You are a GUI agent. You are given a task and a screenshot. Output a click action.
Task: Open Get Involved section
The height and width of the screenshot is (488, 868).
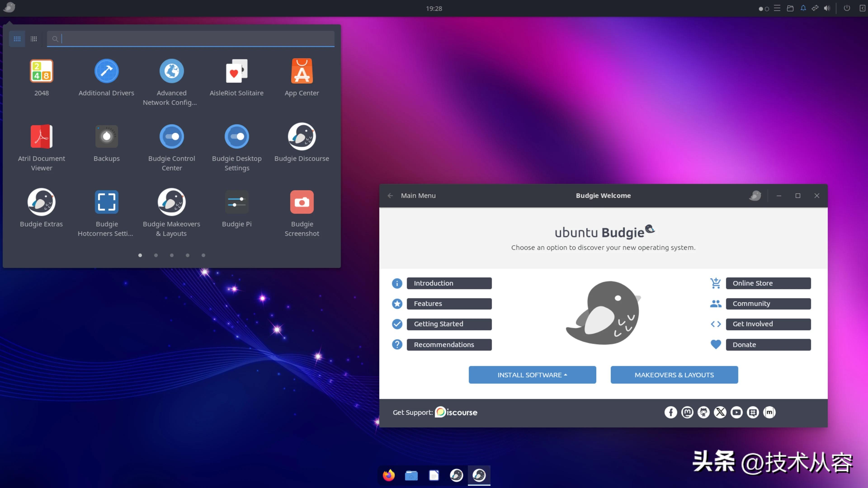tap(768, 324)
